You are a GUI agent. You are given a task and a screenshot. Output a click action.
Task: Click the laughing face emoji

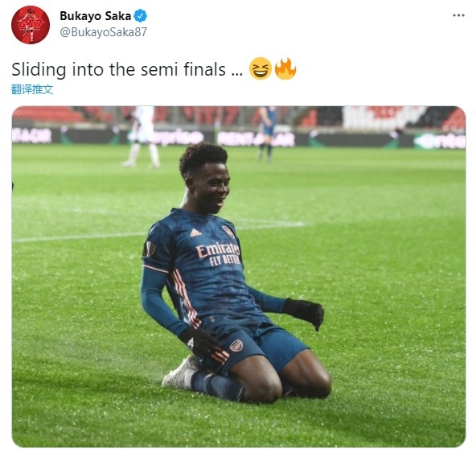tap(261, 68)
